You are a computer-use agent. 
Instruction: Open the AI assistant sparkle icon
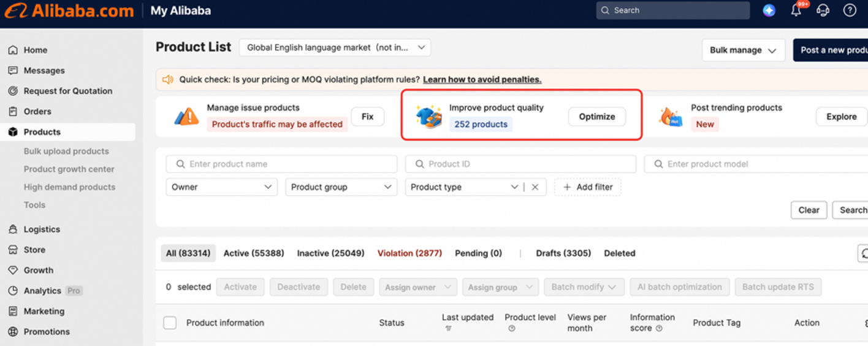tap(769, 10)
